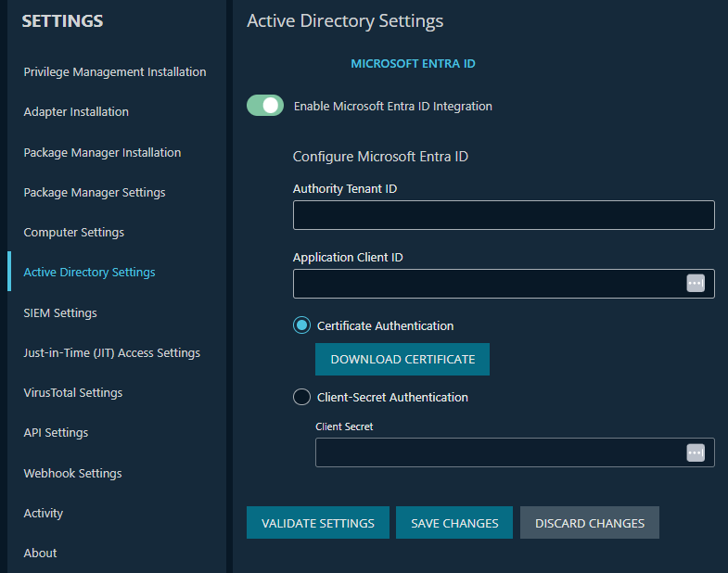Image resolution: width=728 pixels, height=573 pixels.
Task: Focus the Authority Tenant ID field
Action: [x=504, y=215]
